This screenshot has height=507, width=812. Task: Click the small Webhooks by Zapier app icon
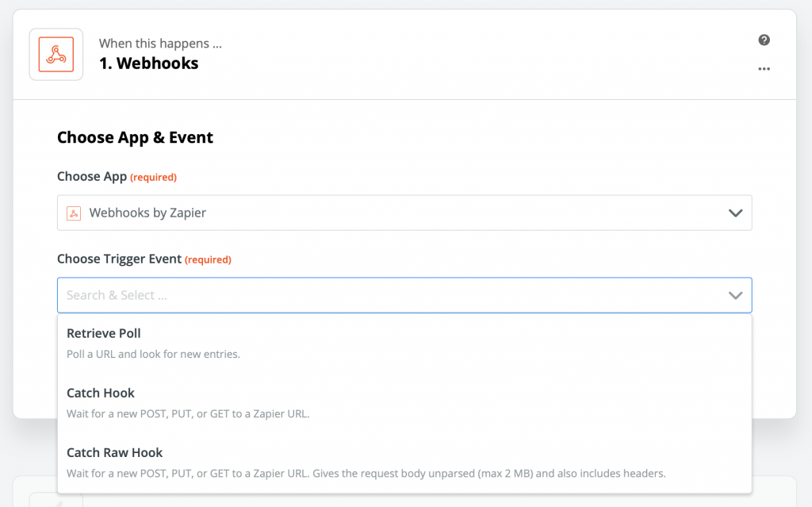click(74, 213)
